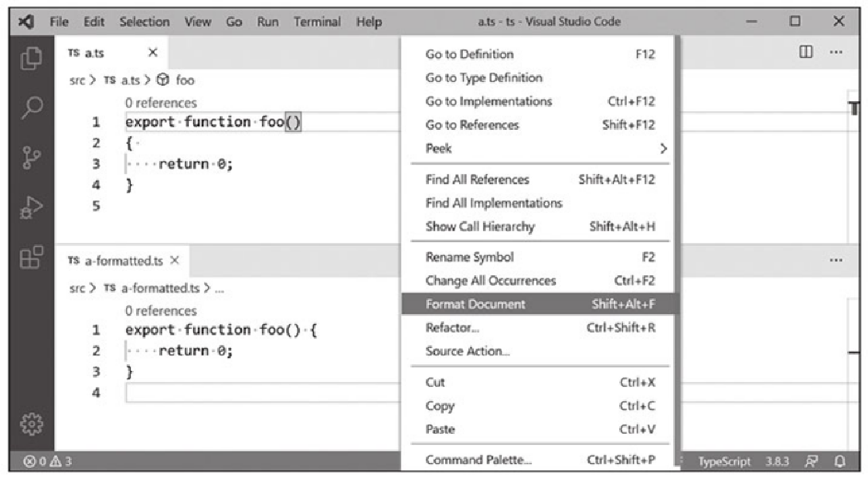
Task: Open more actions for the bottom editor group
Action: pos(836,260)
